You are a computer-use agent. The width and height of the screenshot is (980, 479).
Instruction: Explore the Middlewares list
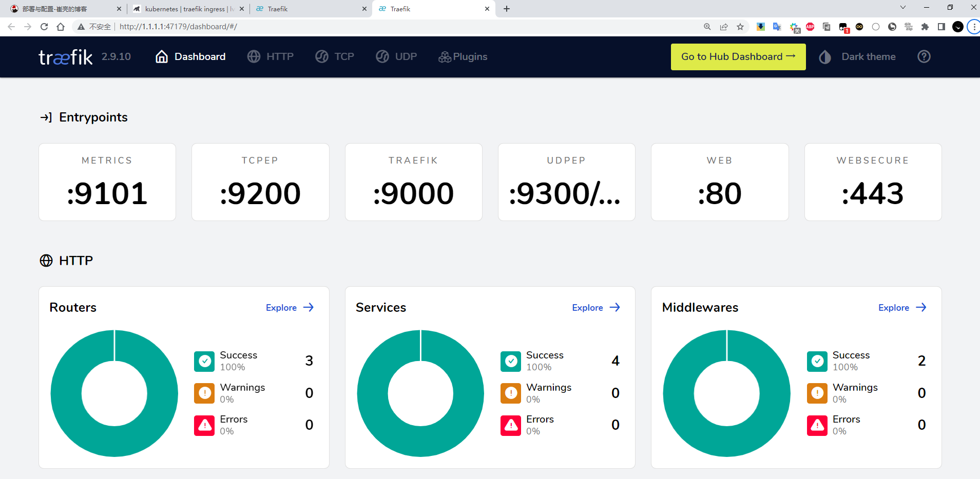click(x=902, y=307)
